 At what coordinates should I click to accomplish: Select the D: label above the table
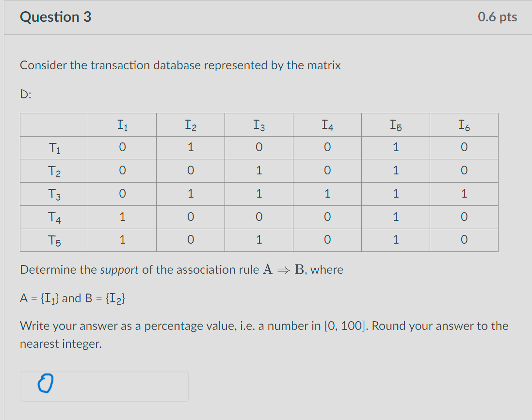(x=24, y=94)
